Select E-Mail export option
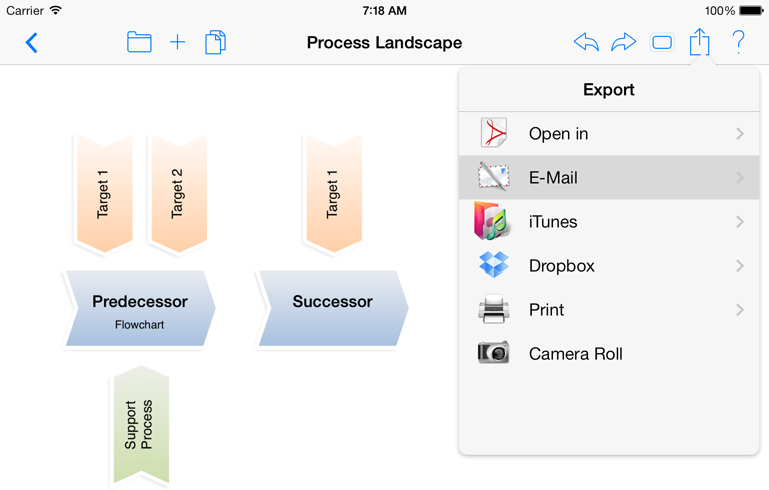This screenshot has width=769, height=490. pyautogui.click(x=609, y=178)
